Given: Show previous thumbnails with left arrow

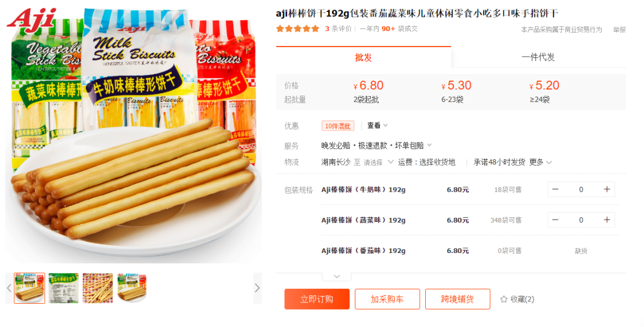Looking at the screenshot, I should tap(9, 288).
